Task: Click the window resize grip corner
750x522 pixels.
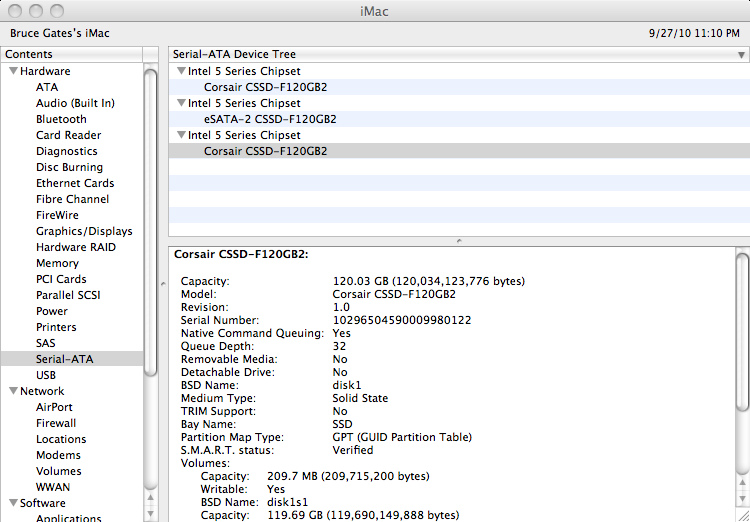Action: pos(742,515)
